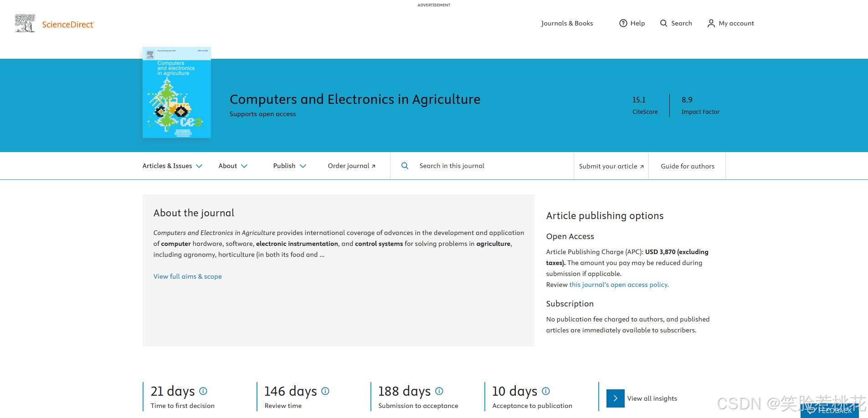Click the Search magnifier icon in header
The width and height of the screenshot is (868, 418).
[664, 23]
